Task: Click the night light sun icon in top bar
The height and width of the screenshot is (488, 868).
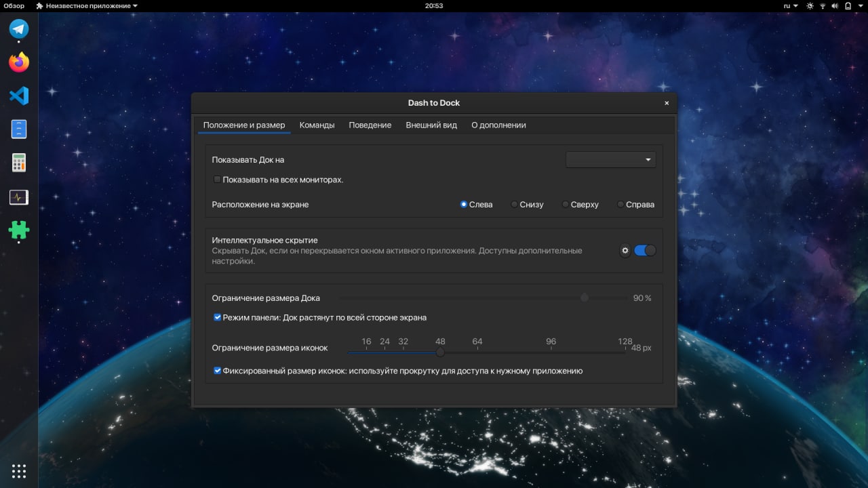Action: point(809,5)
